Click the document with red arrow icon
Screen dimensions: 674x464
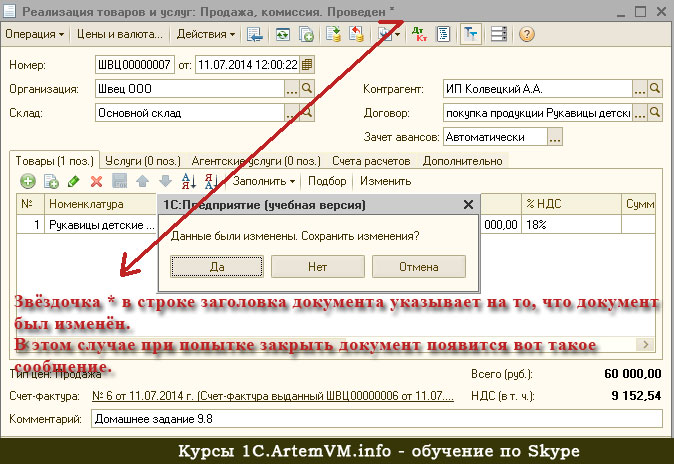[x=356, y=34]
